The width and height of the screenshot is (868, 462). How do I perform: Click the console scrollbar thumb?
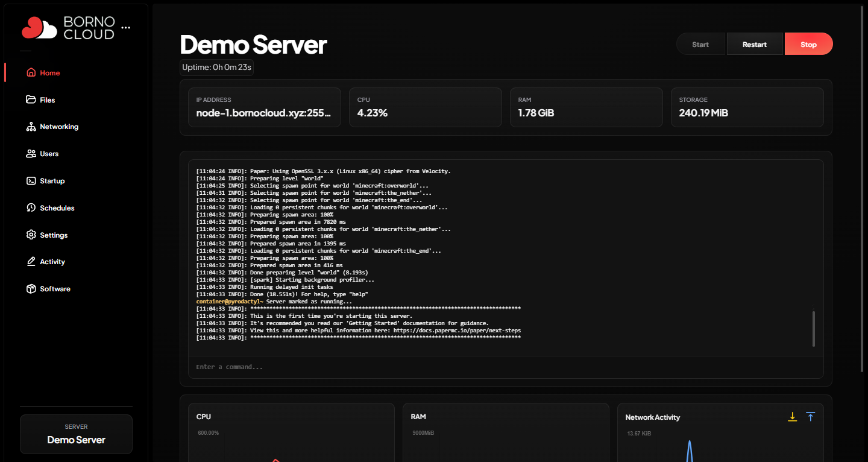coord(814,329)
